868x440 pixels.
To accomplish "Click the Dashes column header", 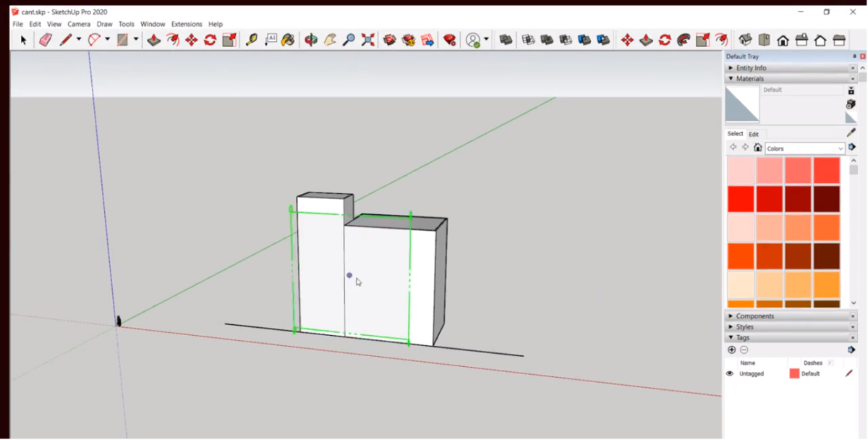I will 813,363.
